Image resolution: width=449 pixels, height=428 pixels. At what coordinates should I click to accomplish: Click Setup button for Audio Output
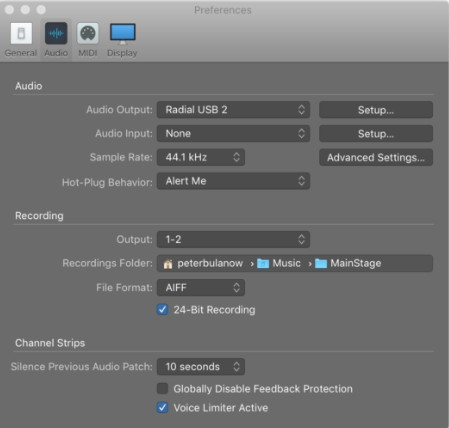point(376,110)
